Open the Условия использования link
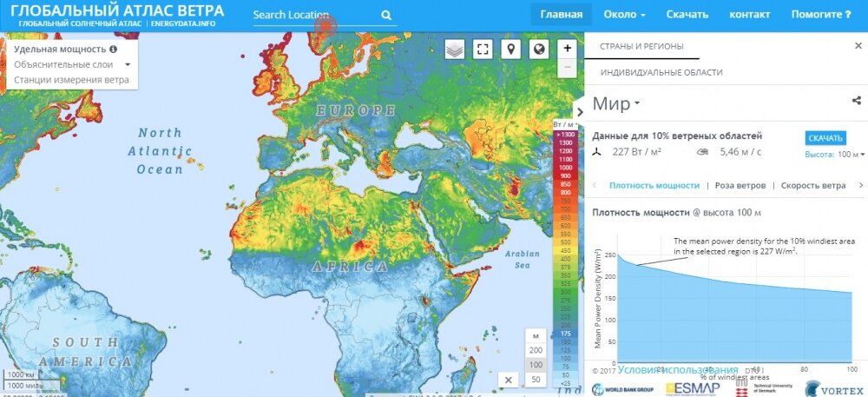Screen dimensions: 868x397 pyautogui.click(x=678, y=369)
